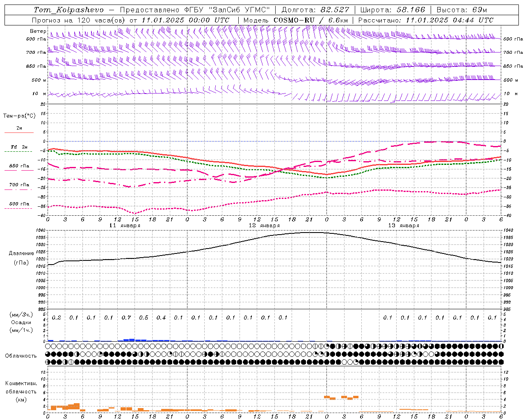Click the forecast text Прогноз на 120 часа(ов)
This screenshot has height=420, width=525.
click(x=79, y=20)
